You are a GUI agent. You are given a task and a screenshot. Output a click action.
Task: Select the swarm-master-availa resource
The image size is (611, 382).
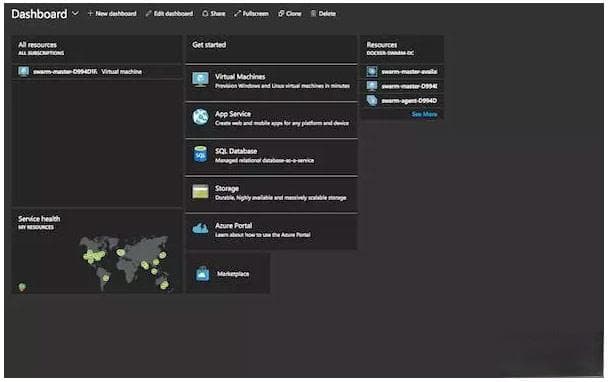click(x=402, y=71)
